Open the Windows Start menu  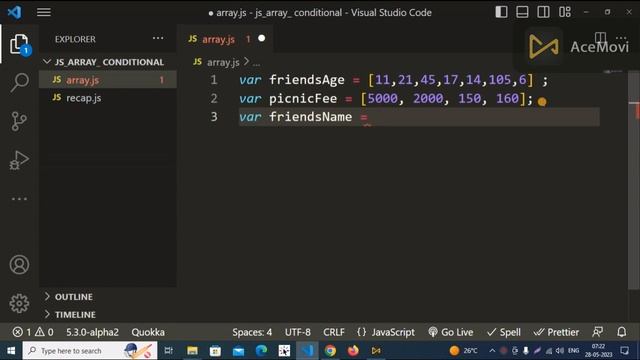(x=11, y=351)
